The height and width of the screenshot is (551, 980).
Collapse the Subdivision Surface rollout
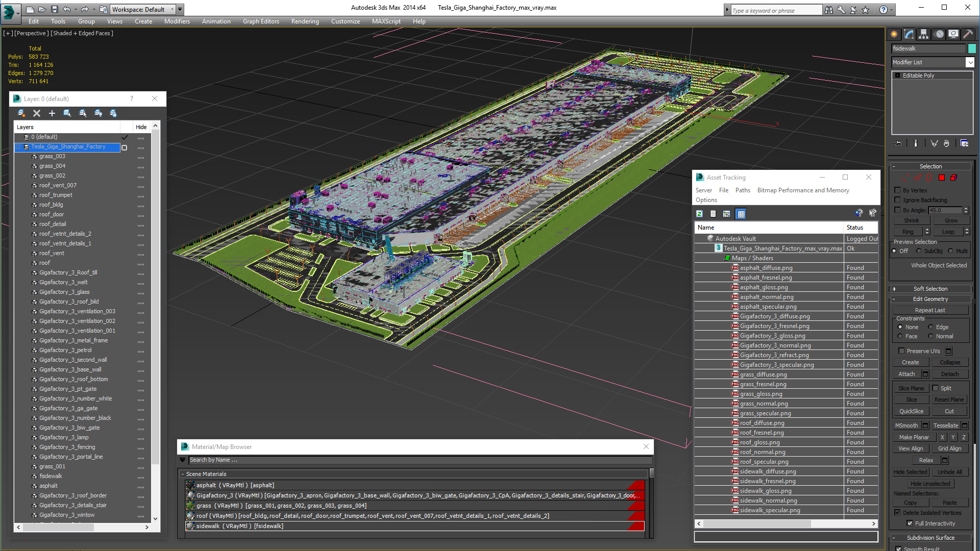(931, 538)
